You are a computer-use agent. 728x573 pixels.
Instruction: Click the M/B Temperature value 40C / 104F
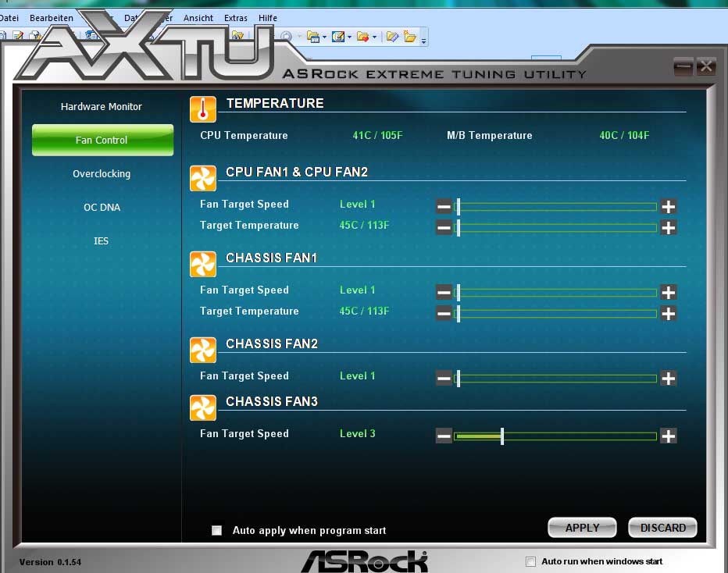pyautogui.click(x=624, y=136)
